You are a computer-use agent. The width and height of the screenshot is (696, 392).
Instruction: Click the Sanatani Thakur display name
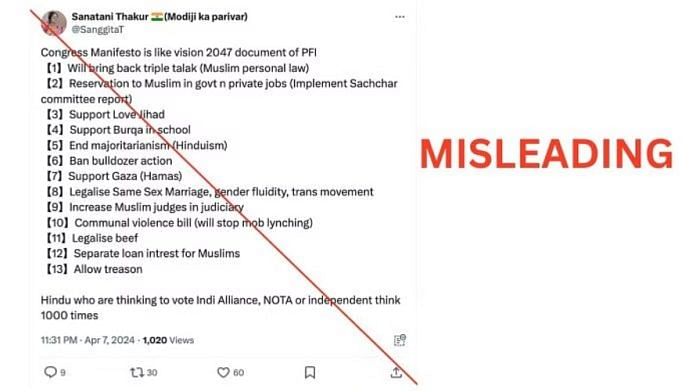(x=110, y=16)
